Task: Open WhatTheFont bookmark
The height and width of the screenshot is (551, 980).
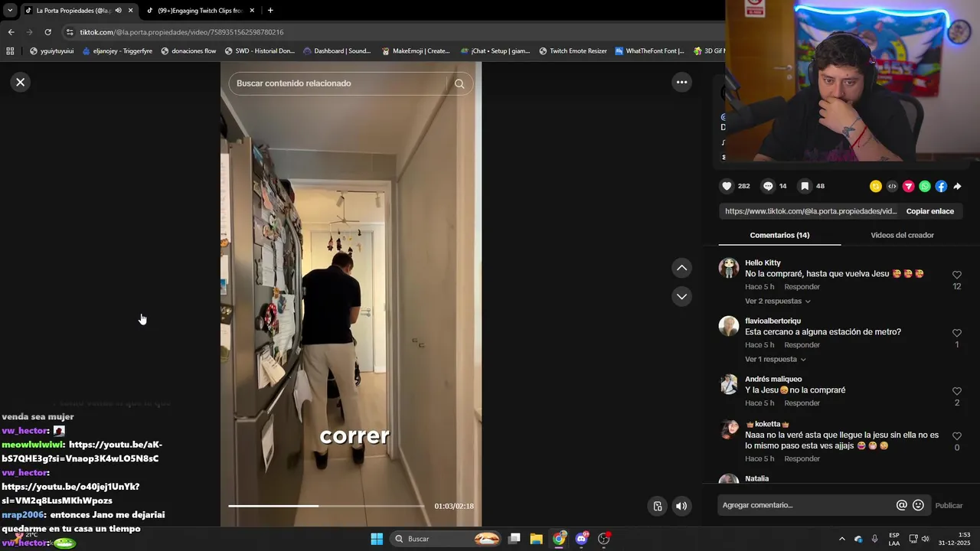Action: (649, 51)
